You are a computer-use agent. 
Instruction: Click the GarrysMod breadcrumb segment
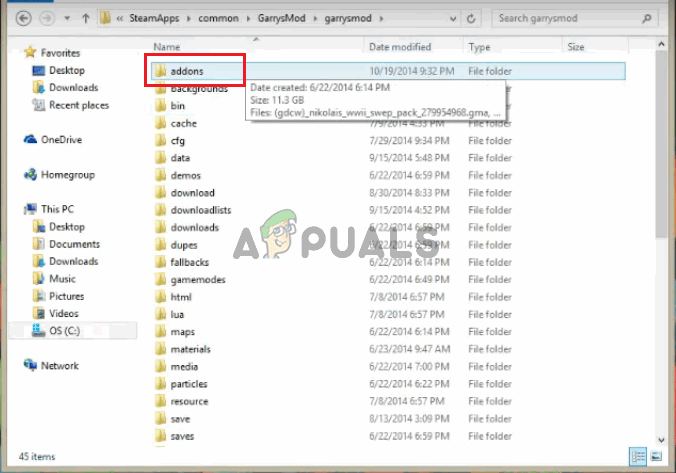pyautogui.click(x=282, y=19)
